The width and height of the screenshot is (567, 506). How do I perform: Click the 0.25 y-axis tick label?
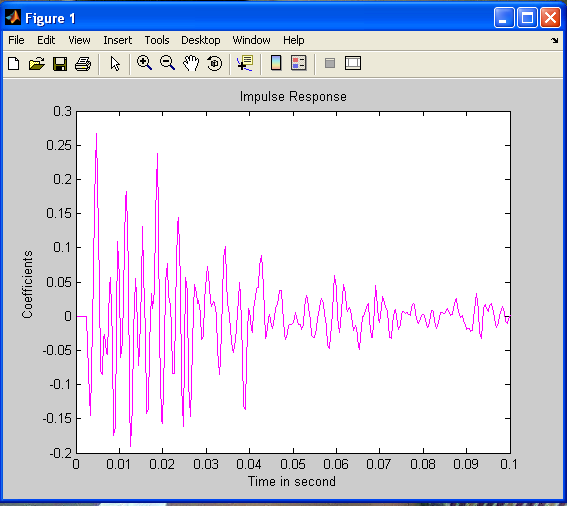coord(59,145)
